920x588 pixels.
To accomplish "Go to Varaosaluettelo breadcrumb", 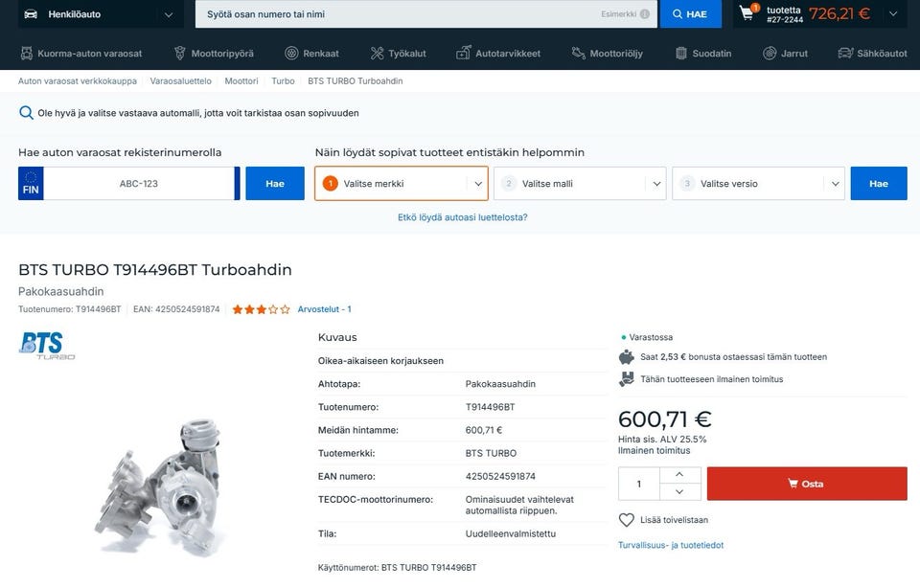I will coord(181,80).
